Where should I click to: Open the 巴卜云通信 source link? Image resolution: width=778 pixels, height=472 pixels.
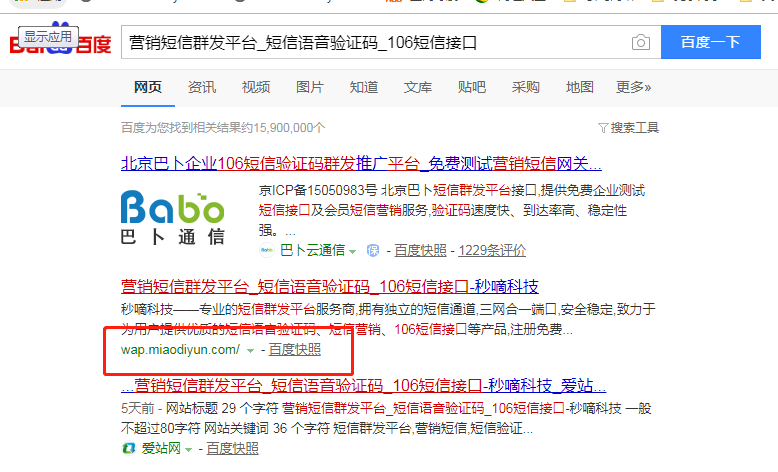tap(313, 250)
